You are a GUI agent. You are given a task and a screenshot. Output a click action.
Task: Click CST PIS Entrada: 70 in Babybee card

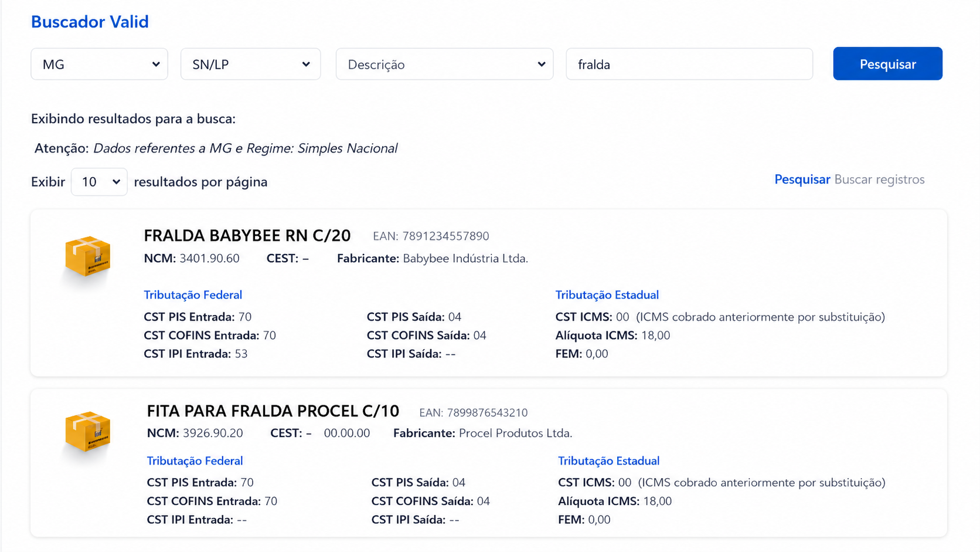[198, 317]
